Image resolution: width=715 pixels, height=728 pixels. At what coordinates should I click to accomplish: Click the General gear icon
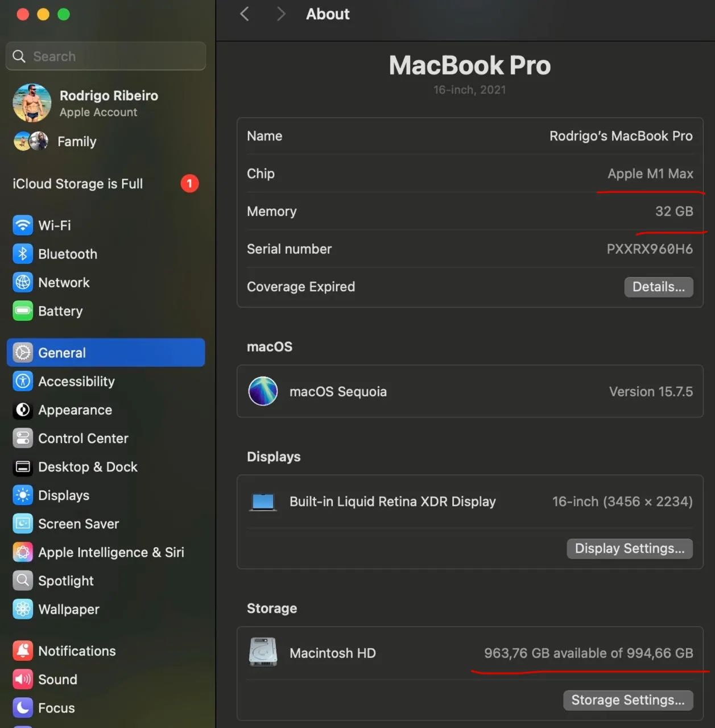click(x=23, y=353)
